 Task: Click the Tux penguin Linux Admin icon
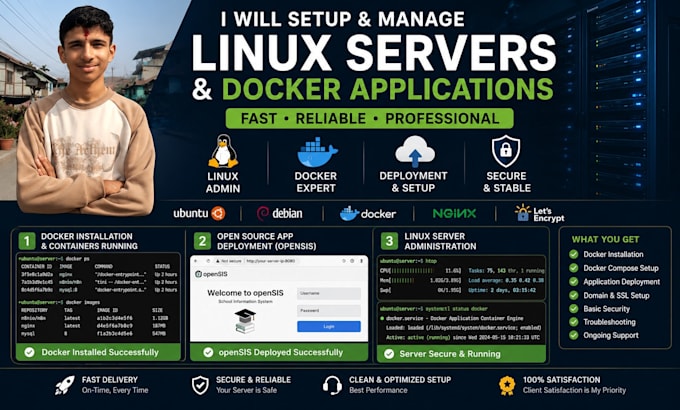[x=223, y=151]
